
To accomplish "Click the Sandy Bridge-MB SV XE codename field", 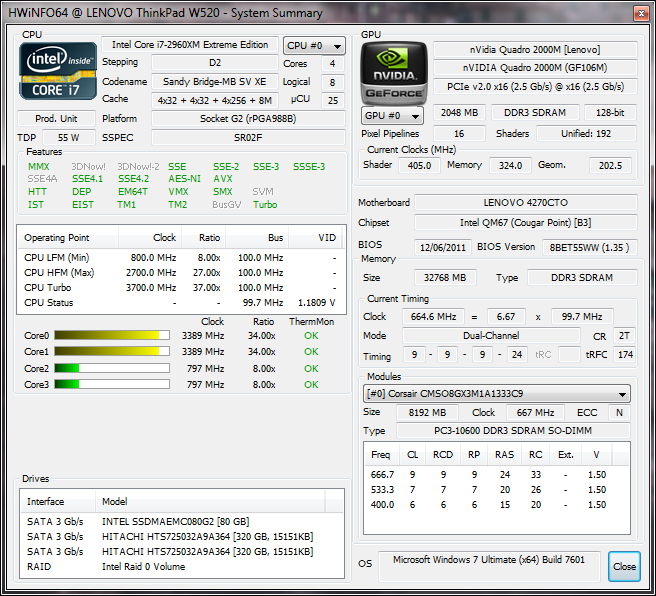I will (215, 82).
